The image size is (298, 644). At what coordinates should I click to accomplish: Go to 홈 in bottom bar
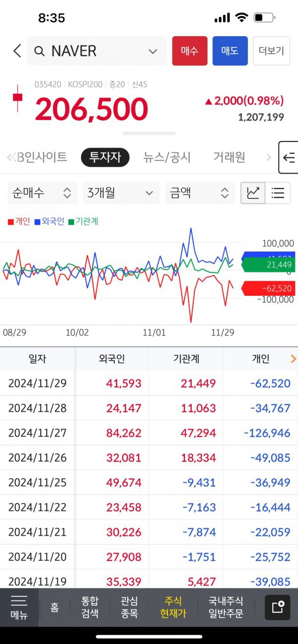click(55, 607)
